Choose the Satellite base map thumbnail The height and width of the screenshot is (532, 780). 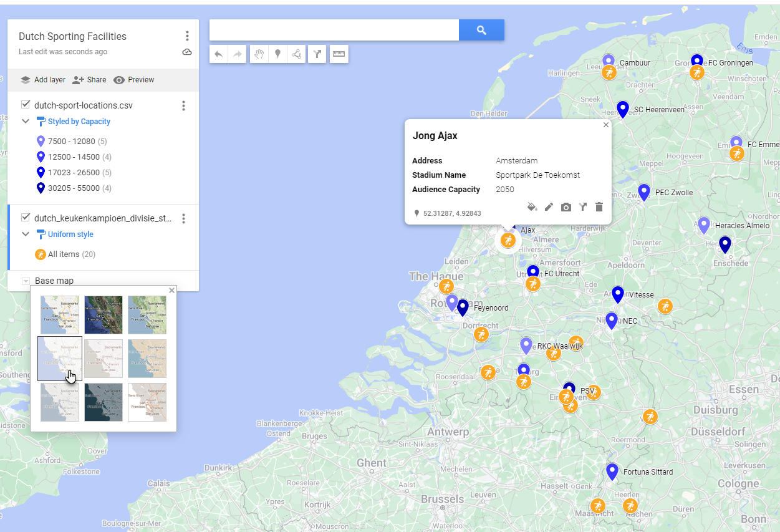[104, 315]
